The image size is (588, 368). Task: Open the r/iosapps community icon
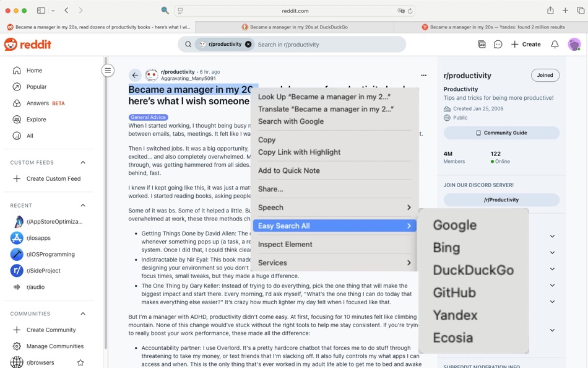pyautogui.click(x=16, y=237)
